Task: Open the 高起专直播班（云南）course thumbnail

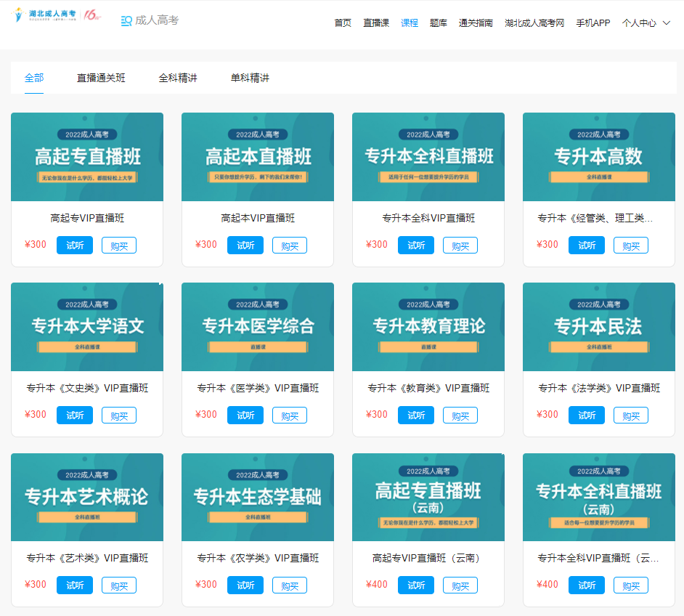Action: (428, 497)
